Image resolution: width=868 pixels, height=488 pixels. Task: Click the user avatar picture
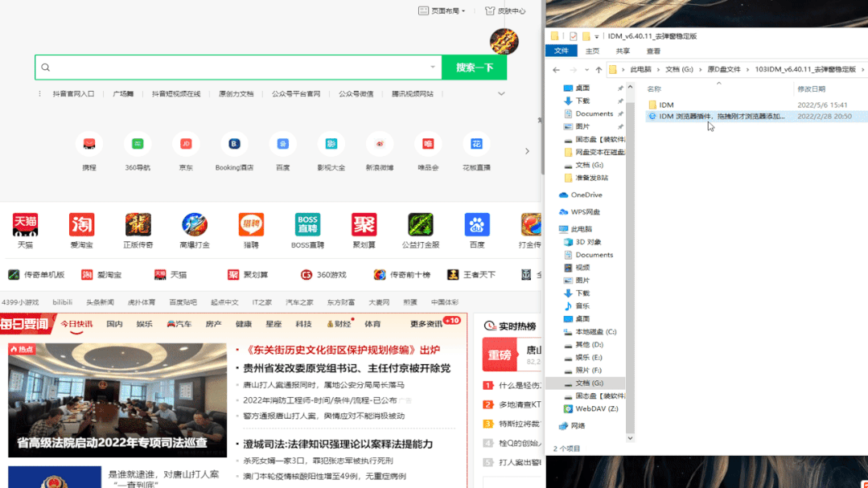click(504, 42)
